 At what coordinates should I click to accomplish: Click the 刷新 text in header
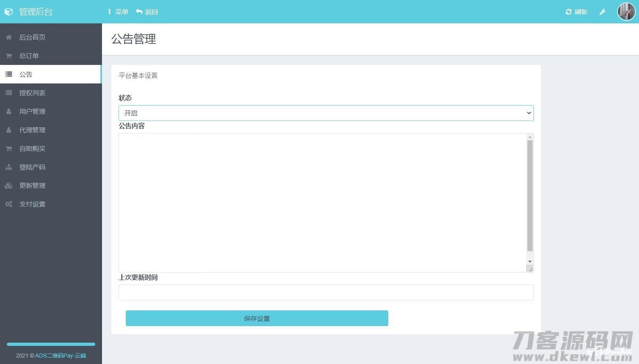tap(581, 12)
